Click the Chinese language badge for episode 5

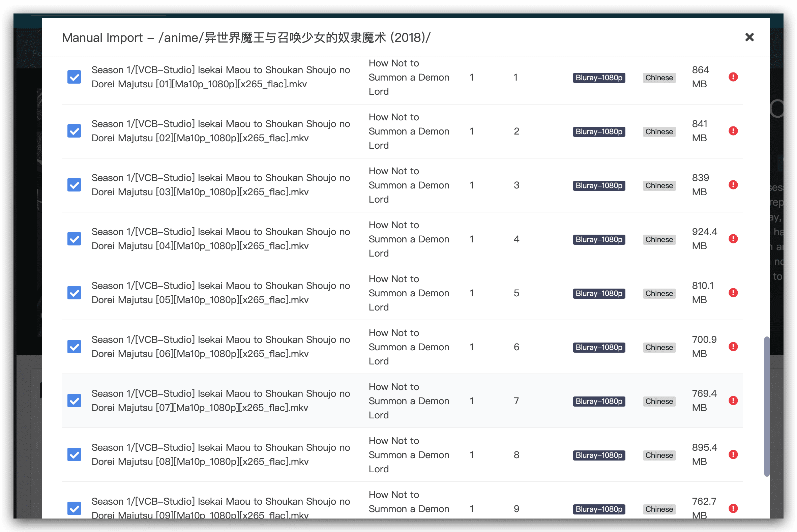click(659, 294)
